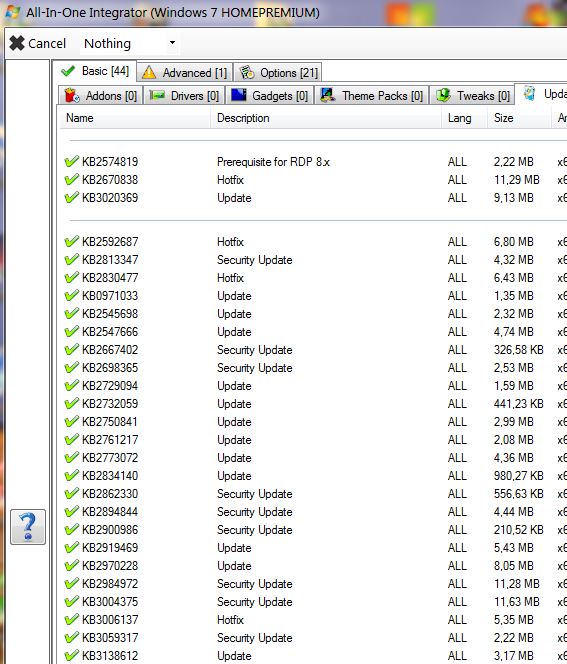The image size is (567, 664).
Task: Click the 980,27 KB size cell
Action: point(518,476)
